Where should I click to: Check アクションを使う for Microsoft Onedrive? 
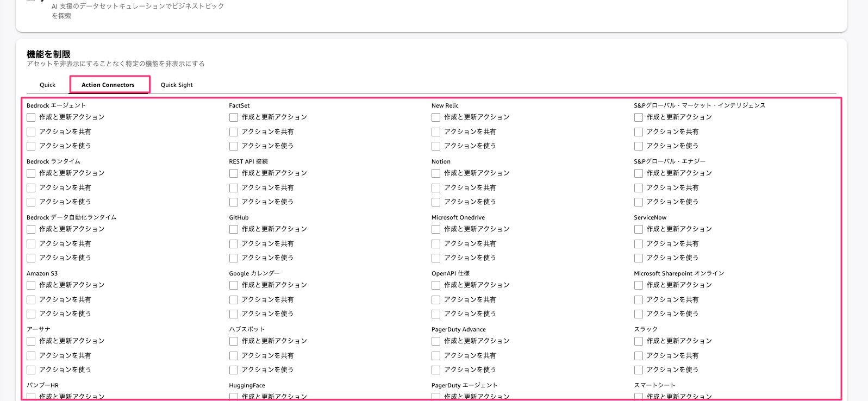tap(436, 258)
